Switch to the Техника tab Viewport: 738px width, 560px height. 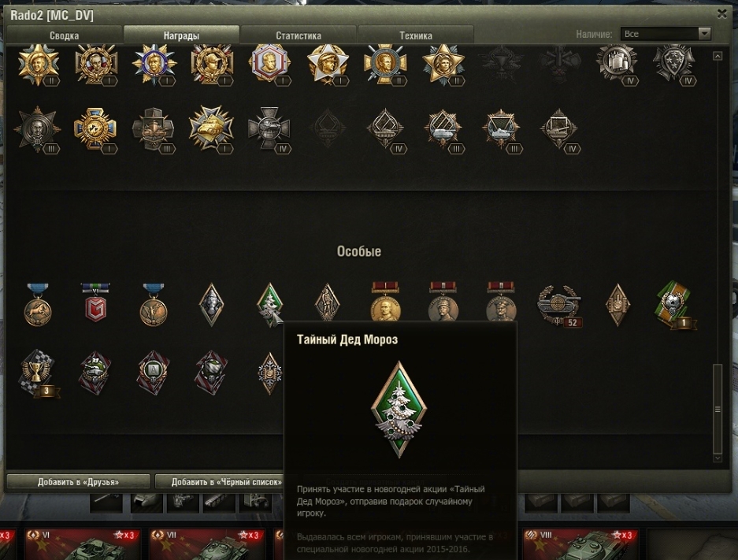(x=416, y=35)
